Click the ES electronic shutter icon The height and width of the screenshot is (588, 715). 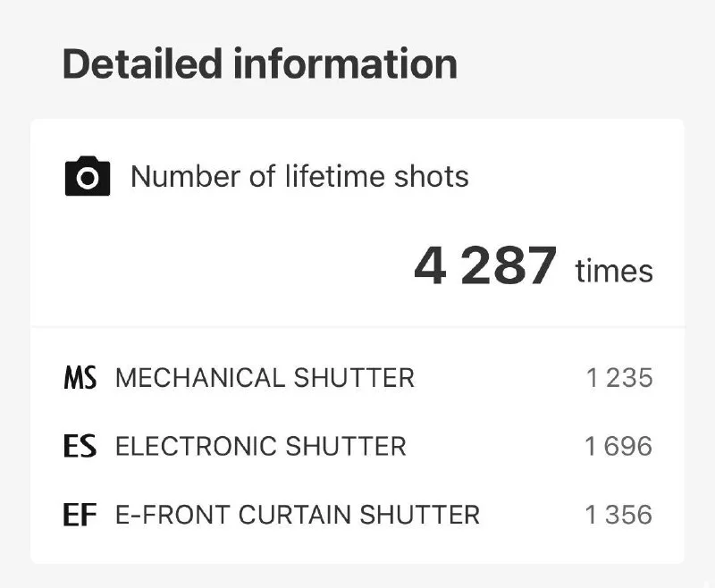pos(80,446)
